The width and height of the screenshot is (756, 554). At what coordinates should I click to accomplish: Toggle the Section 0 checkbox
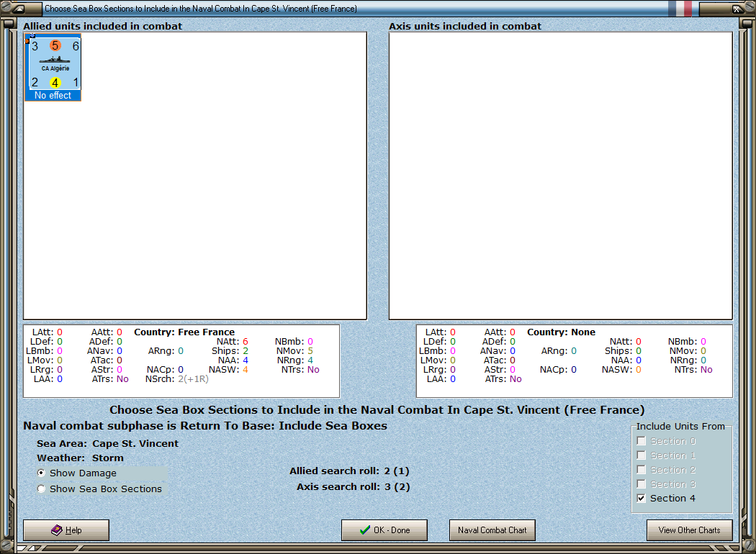tap(642, 441)
